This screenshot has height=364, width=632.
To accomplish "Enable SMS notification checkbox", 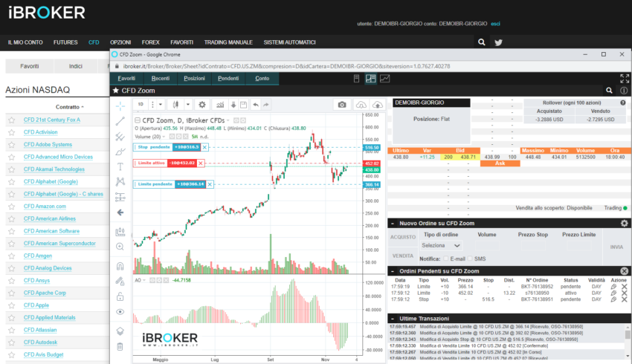I will pos(470,259).
